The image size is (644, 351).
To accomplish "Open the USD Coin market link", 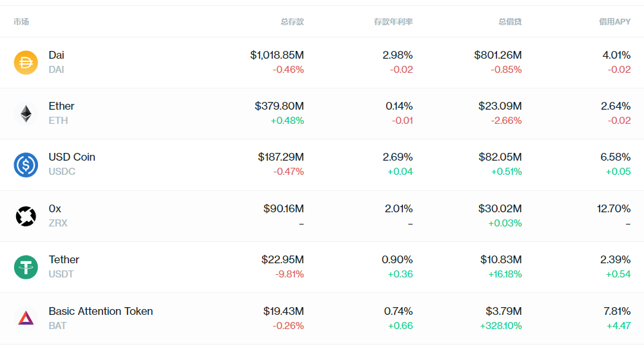I will pos(72,157).
